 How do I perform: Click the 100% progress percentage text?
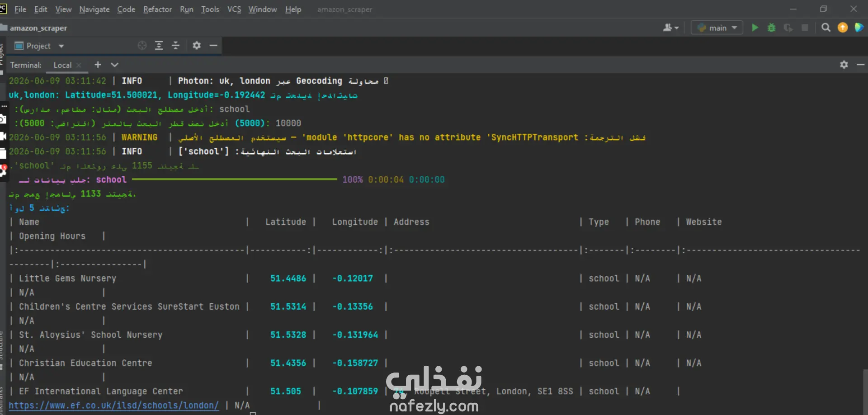point(353,179)
